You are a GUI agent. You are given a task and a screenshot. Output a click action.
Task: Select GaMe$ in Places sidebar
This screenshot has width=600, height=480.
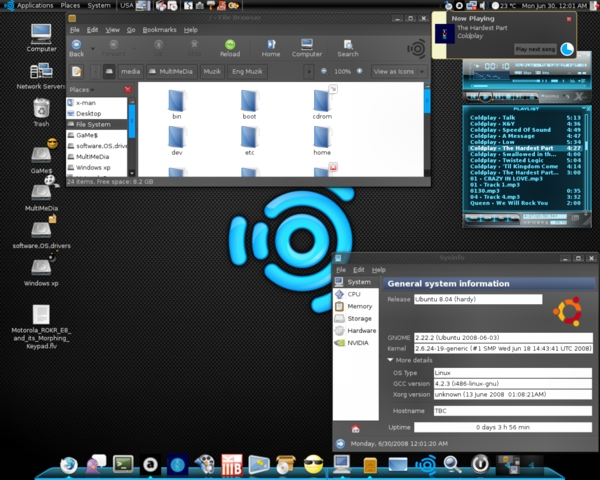point(96,135)
